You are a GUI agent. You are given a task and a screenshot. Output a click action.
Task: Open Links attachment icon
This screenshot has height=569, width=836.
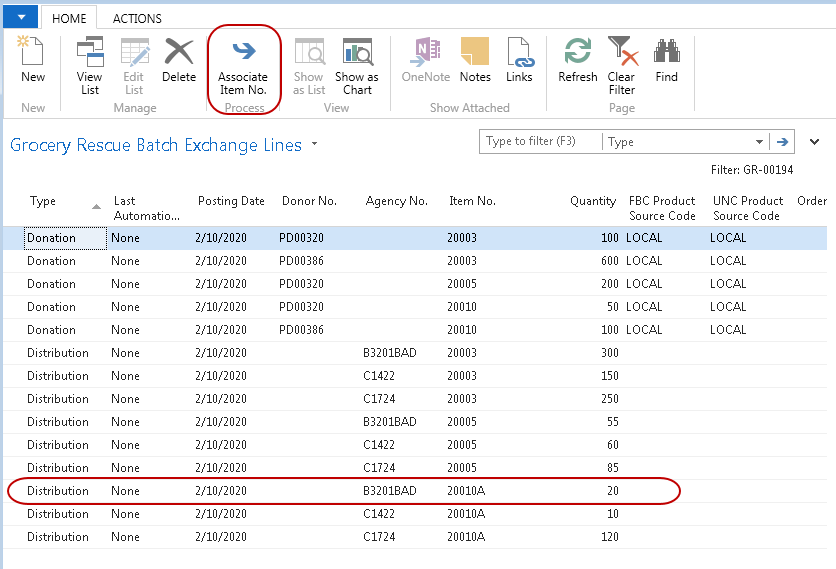point(519,61)
